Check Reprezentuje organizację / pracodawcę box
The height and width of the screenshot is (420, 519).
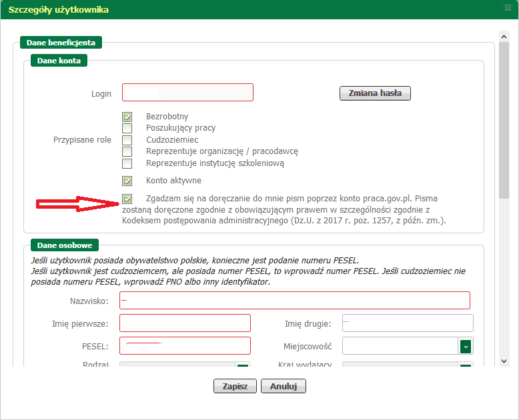click(x=127, y=151)
